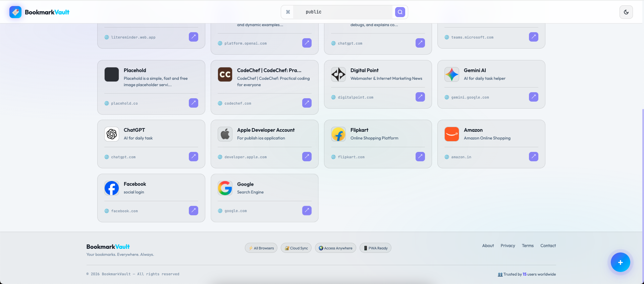Image resolution: width=644 pixels, height=284 pixels.
Task: Click the Amazon orange favicon
Action: [452, 134]
